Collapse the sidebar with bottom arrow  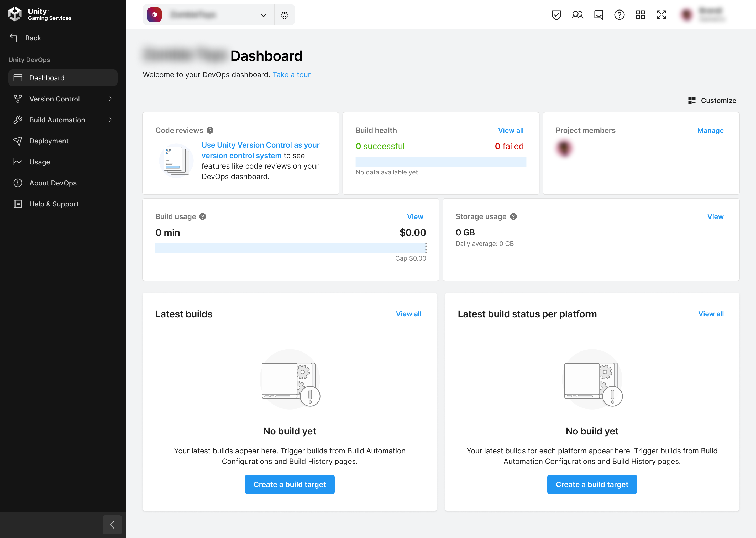tap(112, 525)
